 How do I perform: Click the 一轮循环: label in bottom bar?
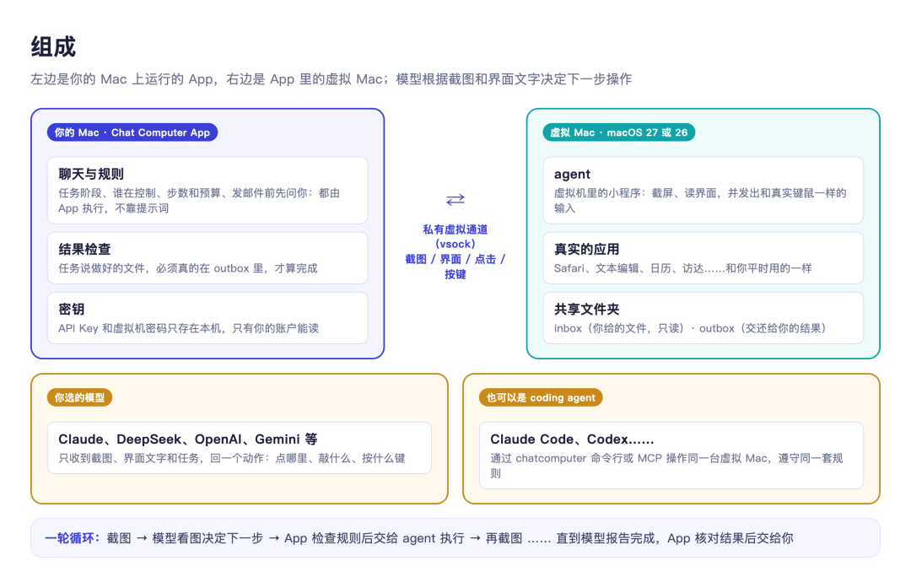(x=73, y=538)
